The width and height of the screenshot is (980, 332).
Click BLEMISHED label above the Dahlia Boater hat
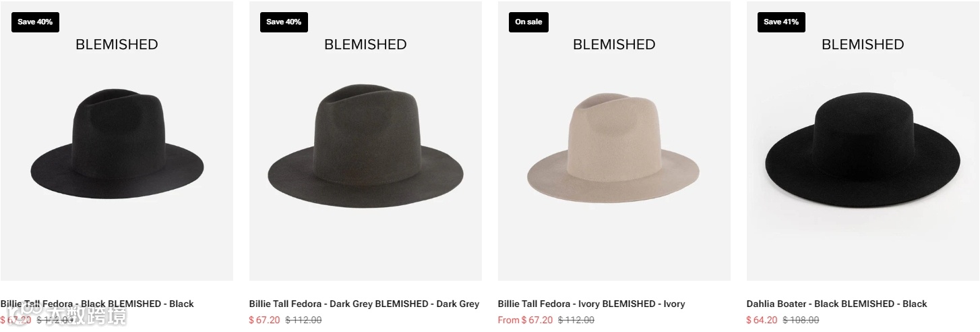coord(863,45)
